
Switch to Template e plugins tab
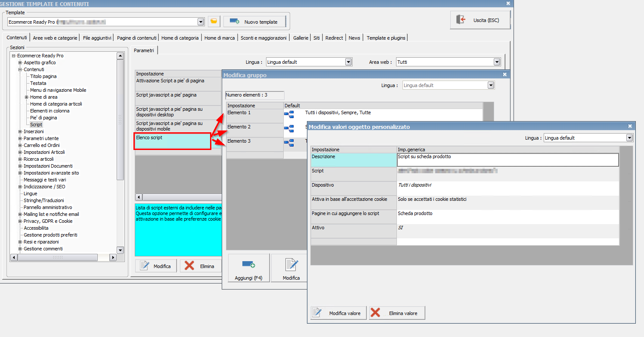[x=386, y=38]
